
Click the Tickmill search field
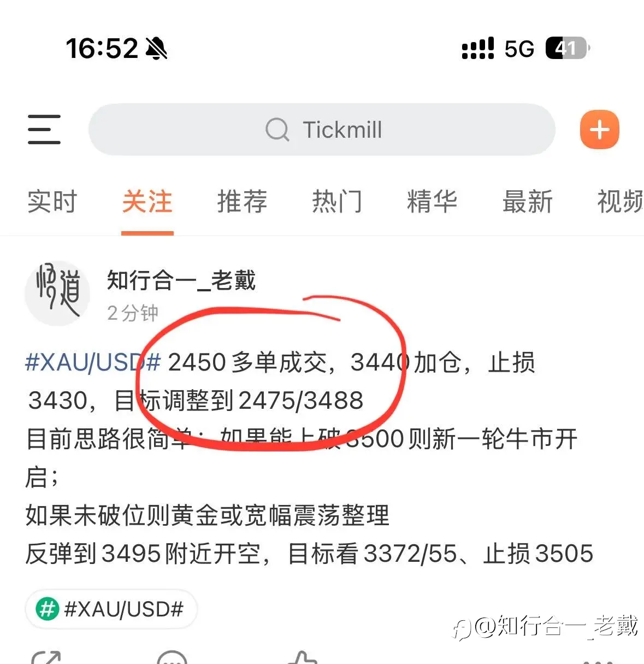[x=322, y=130]
